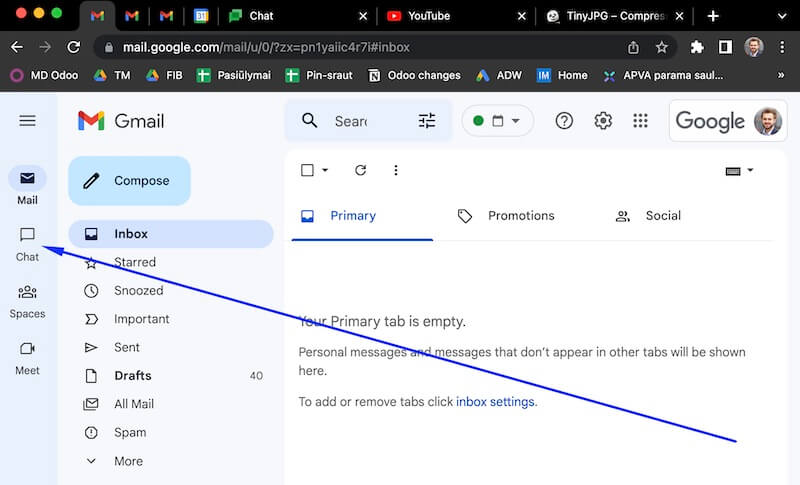Go back with the browser back arrow
800x485 pixels.
[17, 47]
